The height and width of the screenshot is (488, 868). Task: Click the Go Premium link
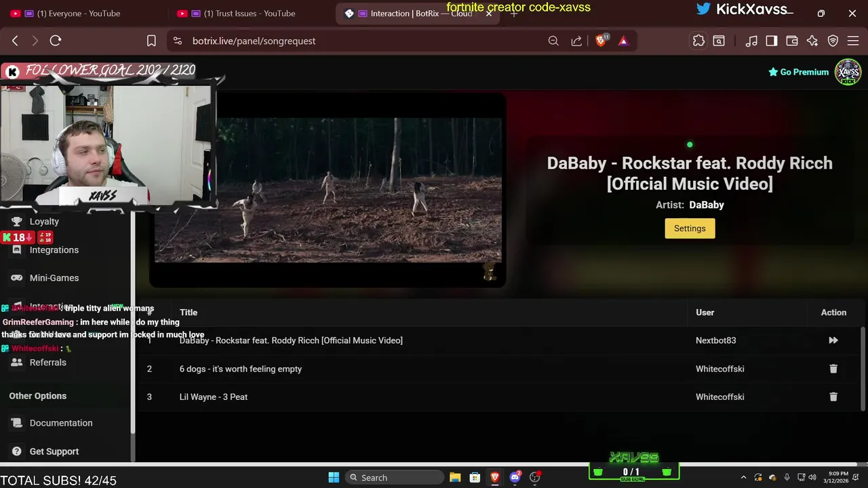coord(798,72)
